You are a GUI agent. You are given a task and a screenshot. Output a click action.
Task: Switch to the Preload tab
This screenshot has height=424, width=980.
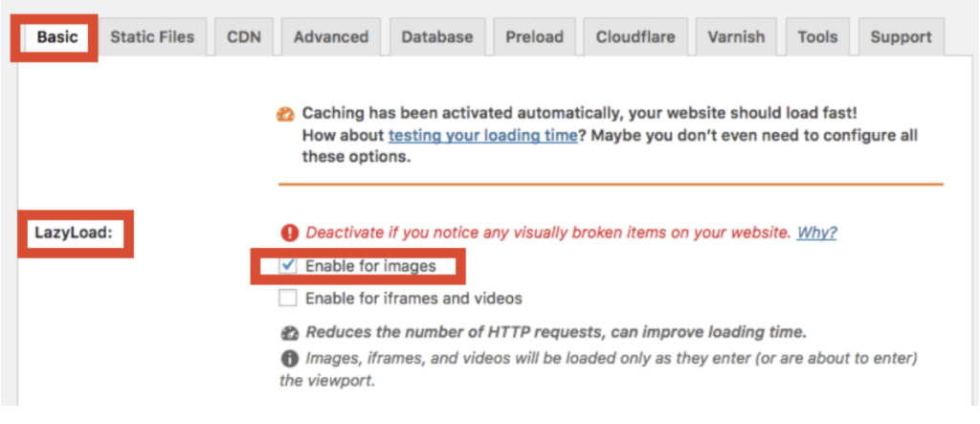click(x=534, y=37)
